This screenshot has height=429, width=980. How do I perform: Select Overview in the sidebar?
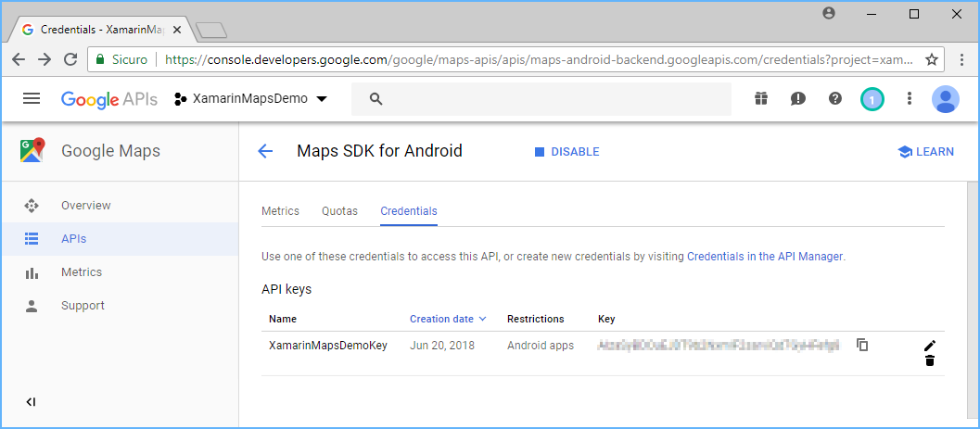(x=120, y=206)
